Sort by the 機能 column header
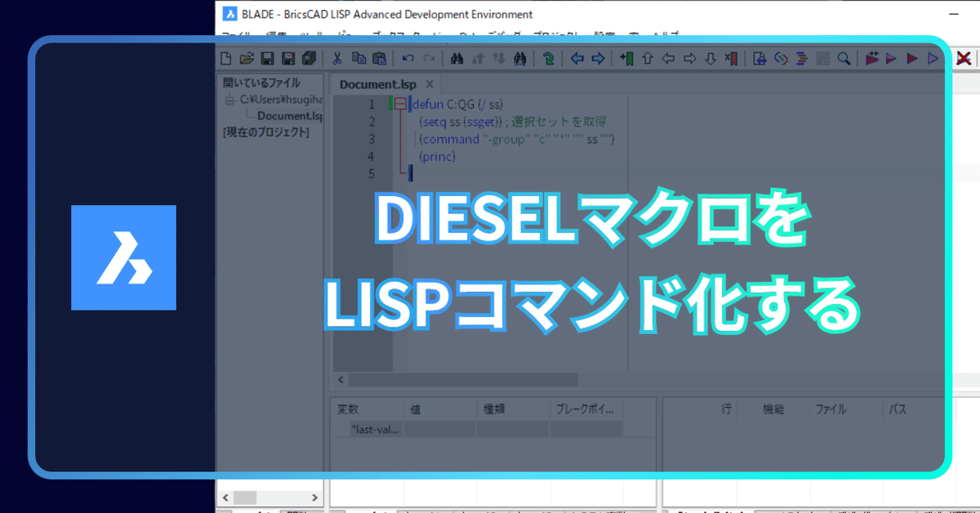Viewport: 980px width, 513px height. pos(773,408)
